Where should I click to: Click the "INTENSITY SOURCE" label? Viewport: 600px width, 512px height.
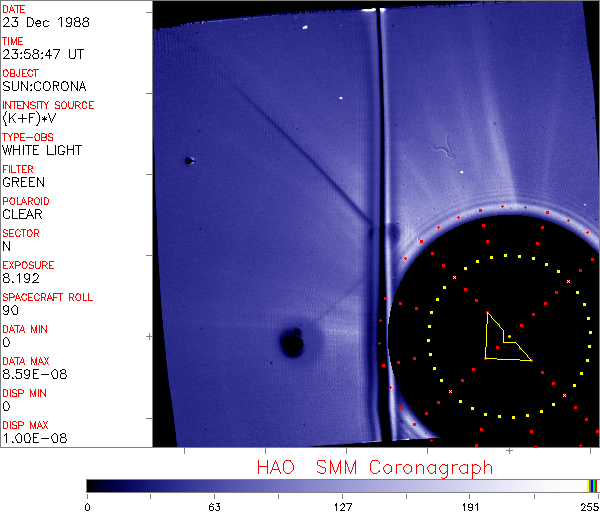[48, 105]
